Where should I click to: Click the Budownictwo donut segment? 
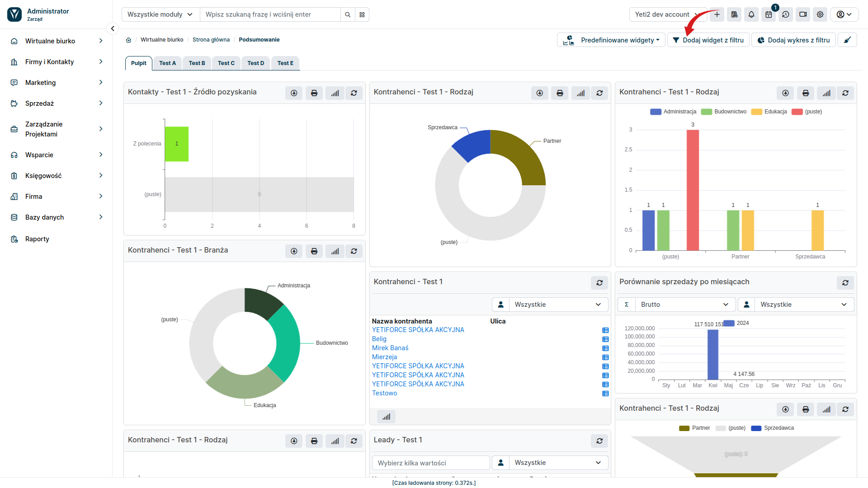coord(287,343)
